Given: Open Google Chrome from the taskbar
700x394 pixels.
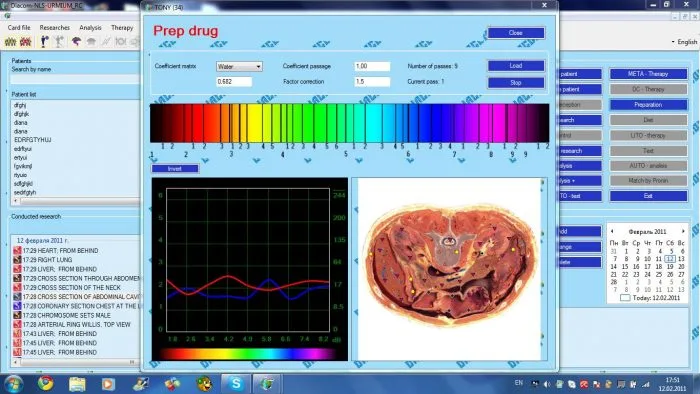Looking at the screenshot, I should pos(45,383).
